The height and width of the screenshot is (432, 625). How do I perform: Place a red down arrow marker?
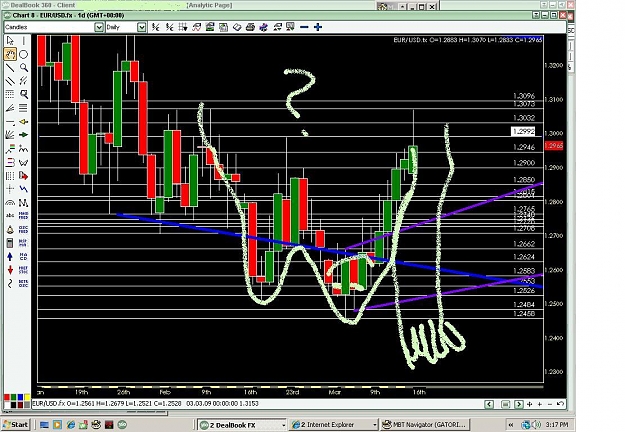(x=10, y=270)
